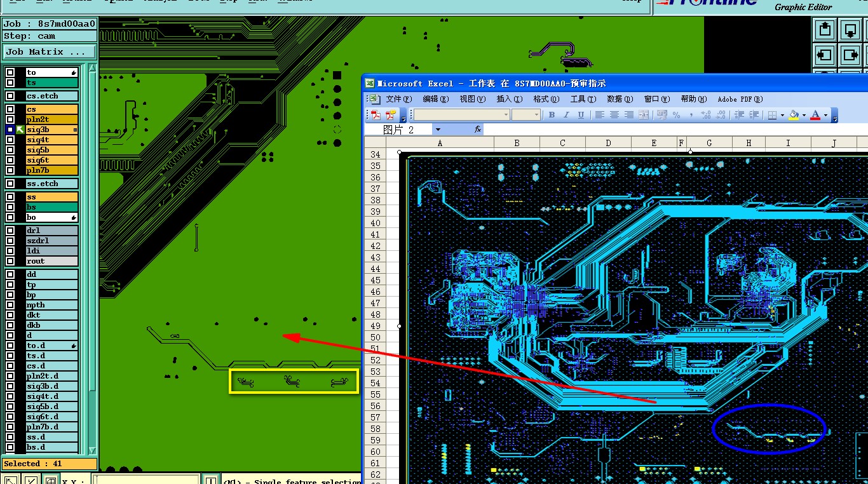Open the 编辑(E) menu in Excel
This screenshot has width=868, height=484.
click(x=435, y=99)
